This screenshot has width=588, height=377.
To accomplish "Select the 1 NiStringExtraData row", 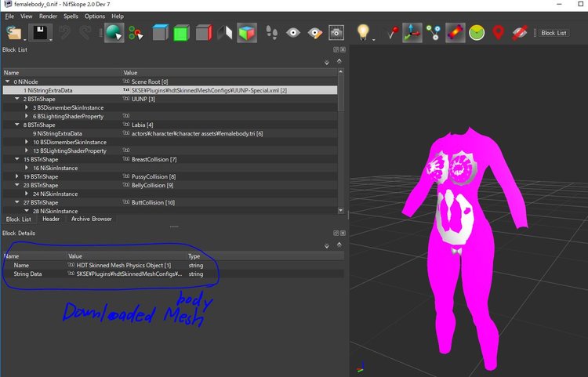I will (170, 90).
